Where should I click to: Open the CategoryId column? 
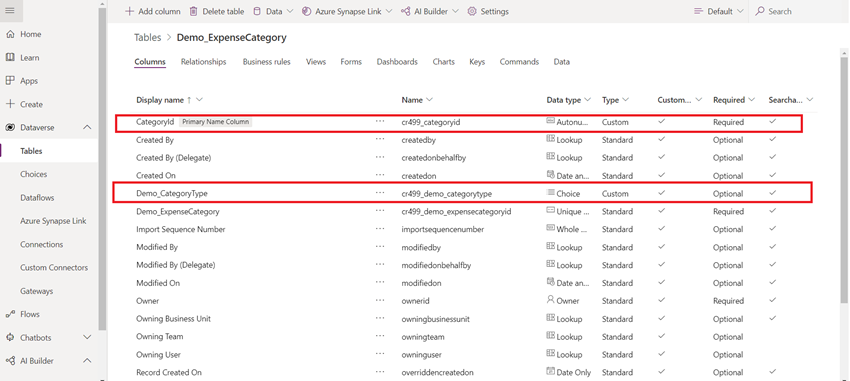click(155, 122)
